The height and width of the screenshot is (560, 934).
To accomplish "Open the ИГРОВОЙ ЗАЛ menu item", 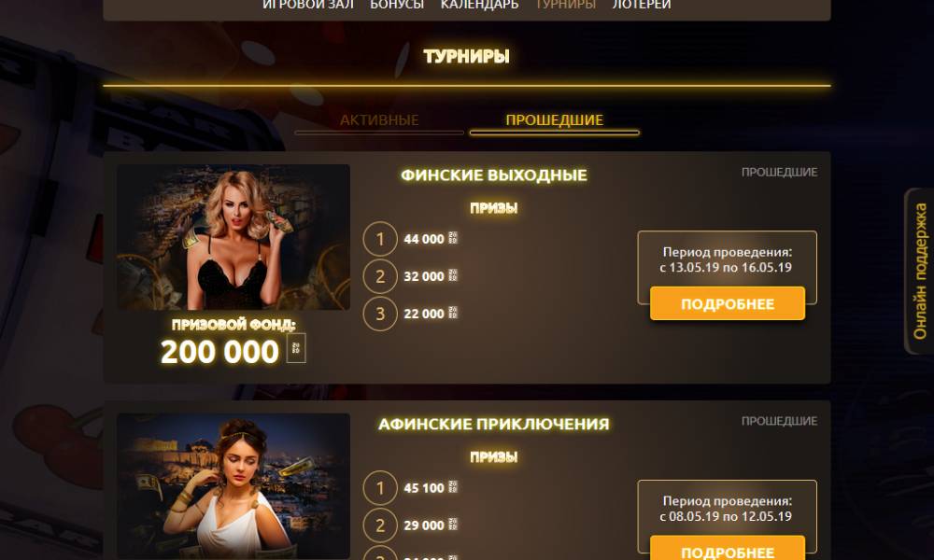I will point(308,5).
